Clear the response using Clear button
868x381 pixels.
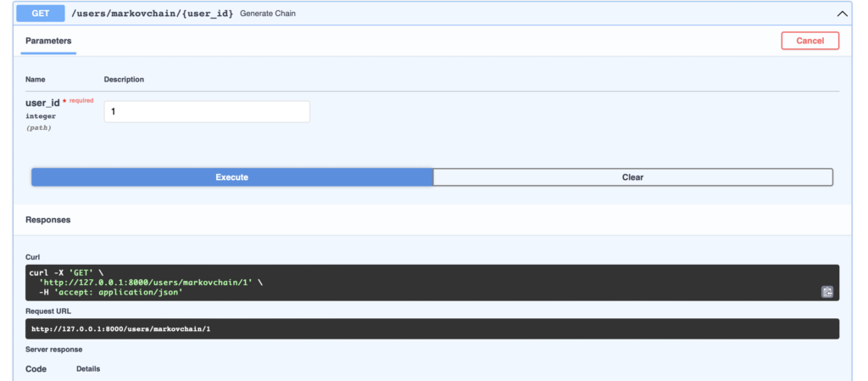click(632, 177)
